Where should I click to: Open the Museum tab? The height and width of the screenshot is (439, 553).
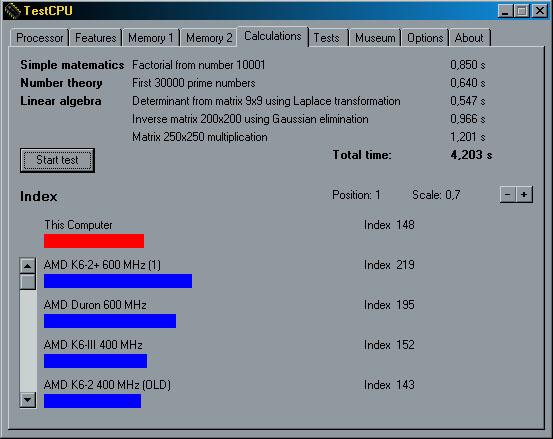coord(375,38)
